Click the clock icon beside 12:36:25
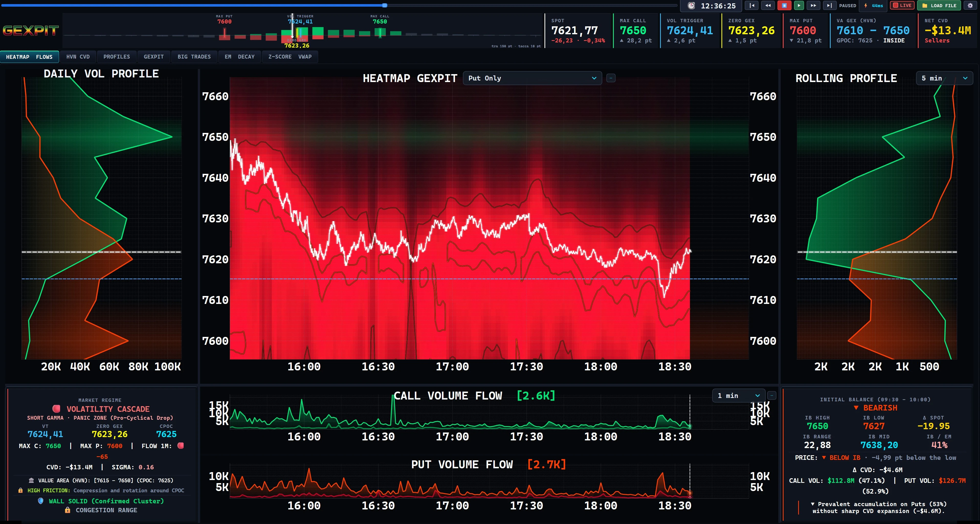 tap(691, 6)
